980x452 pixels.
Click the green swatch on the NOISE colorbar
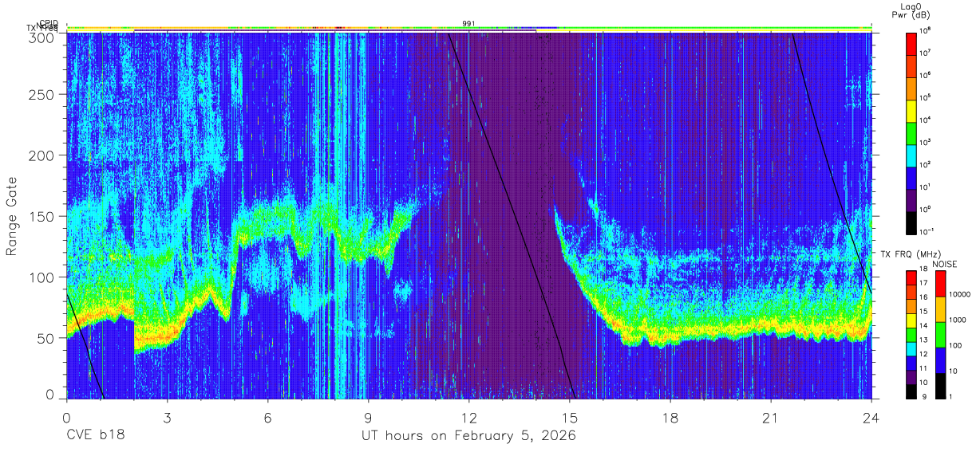(x=941, y=335)
